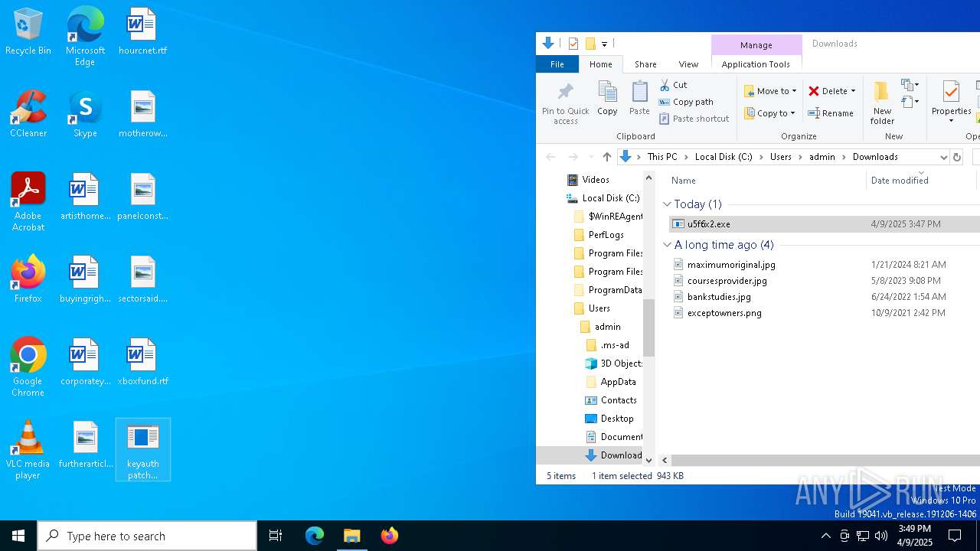Open Properties dropdown arrow below icon
The height and width of the screenshot is (551, 980).
point(951,121)
